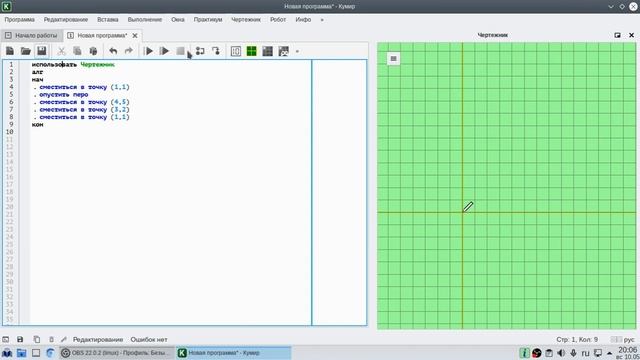Select the Новая программа tab
640x360 pixels.
point(102,36)
